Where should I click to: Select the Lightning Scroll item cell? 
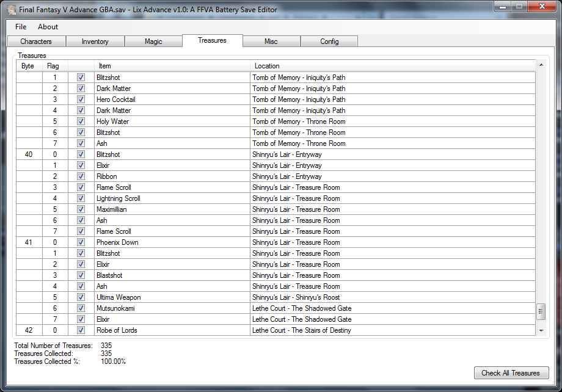[172, 198]
